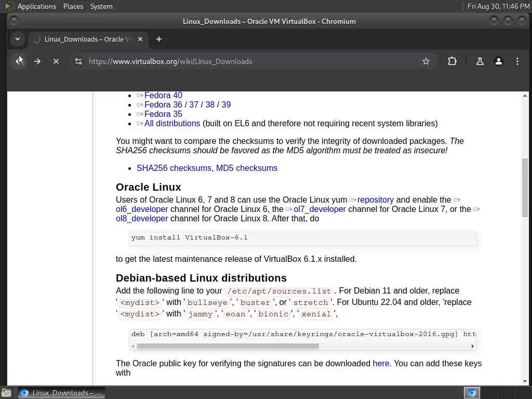
Task: Open the Extensions puzzle icon
Action: pos(452,61)
